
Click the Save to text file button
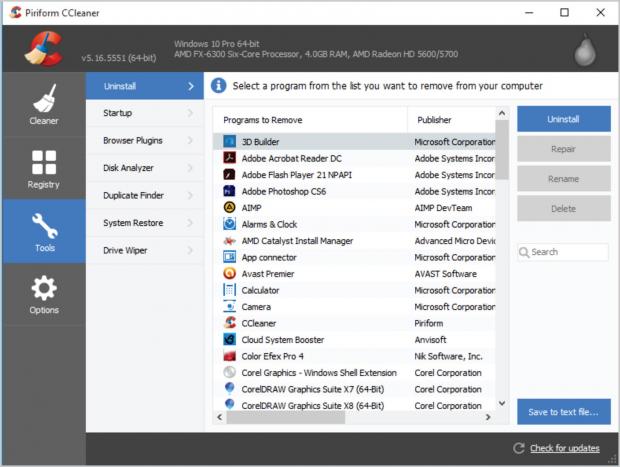(x=563, y=411)
